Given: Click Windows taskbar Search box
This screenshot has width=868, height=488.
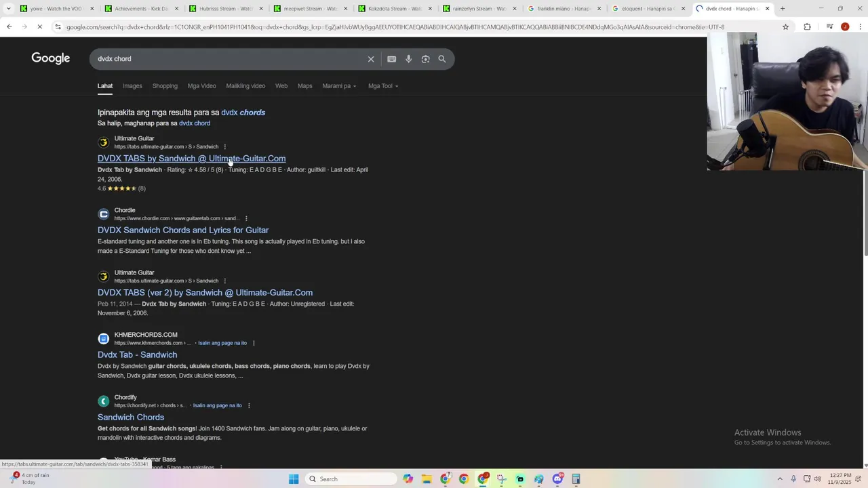Looking at the screenshot, I should pyautogui.click(x=351, y=479).
